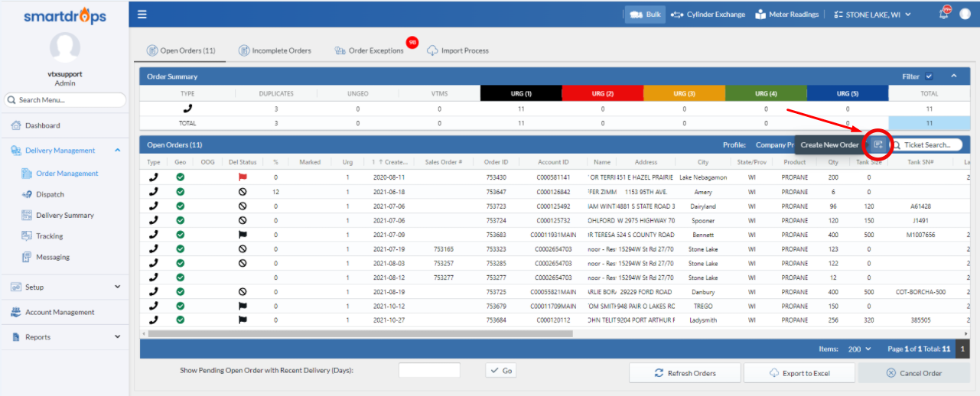
Task: Click geo check for order 753647
Action: [x=180, y=191]
